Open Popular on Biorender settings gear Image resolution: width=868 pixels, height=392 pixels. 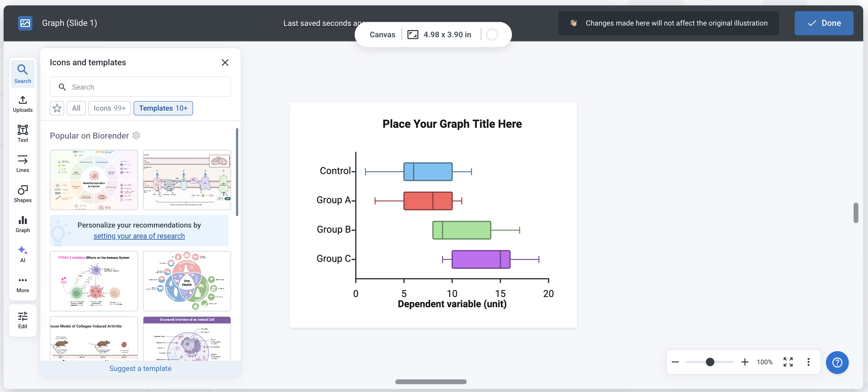pos(136,136)
